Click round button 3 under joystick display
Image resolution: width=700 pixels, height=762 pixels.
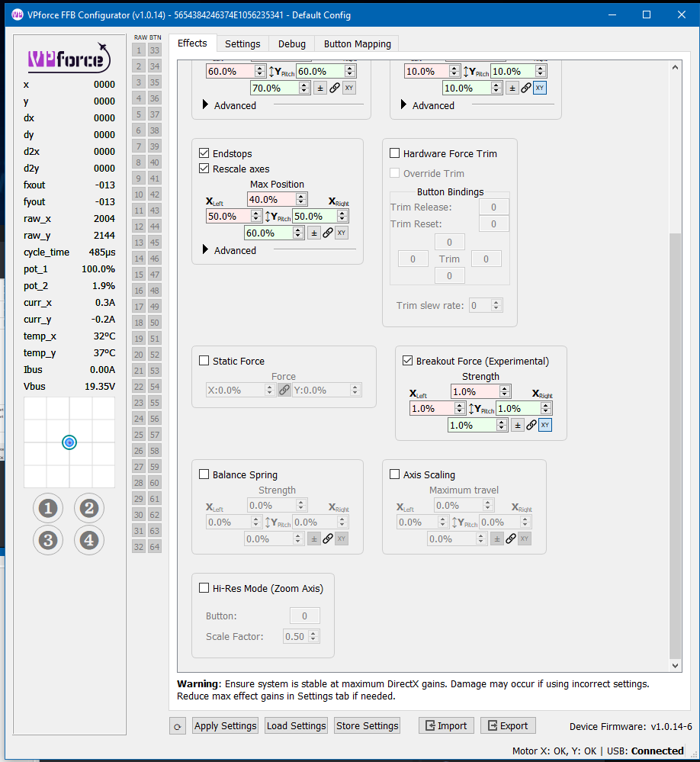tap(47, 540)
